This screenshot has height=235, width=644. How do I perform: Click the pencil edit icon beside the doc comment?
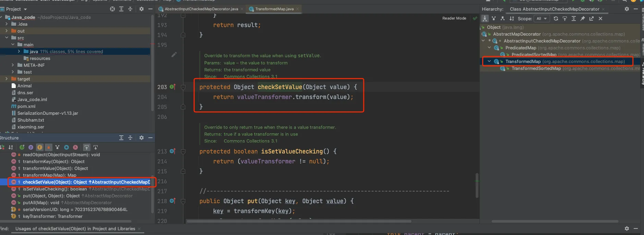pyautogui.click(x=174, y=54)
